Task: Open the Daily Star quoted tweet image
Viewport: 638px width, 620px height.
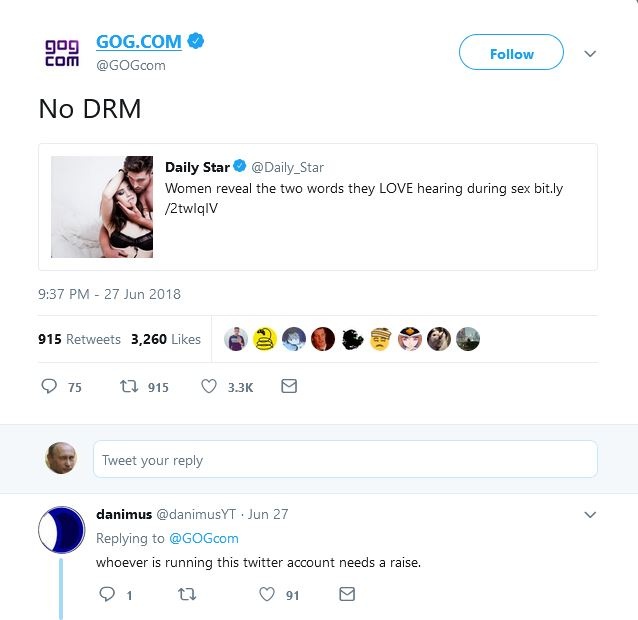Action: coord(102,207)
